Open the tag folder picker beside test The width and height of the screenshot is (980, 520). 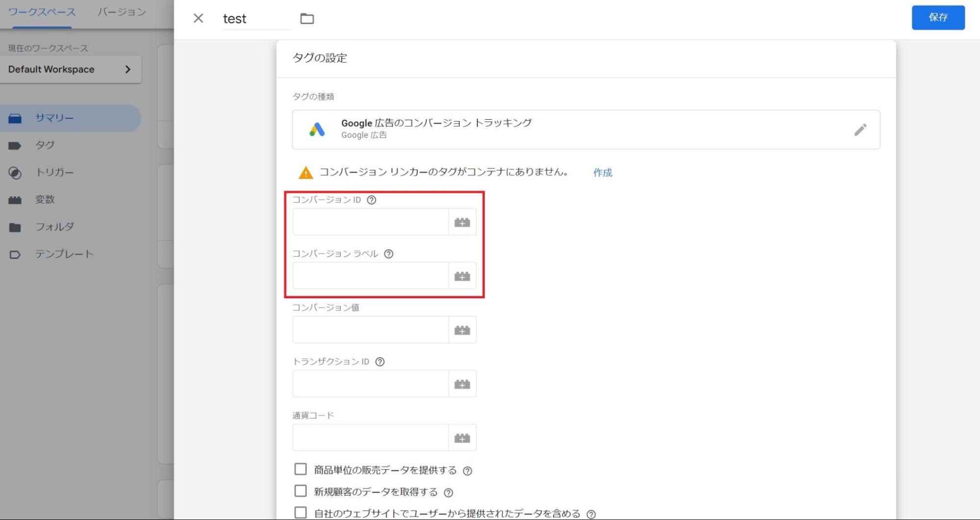[306, 18]
